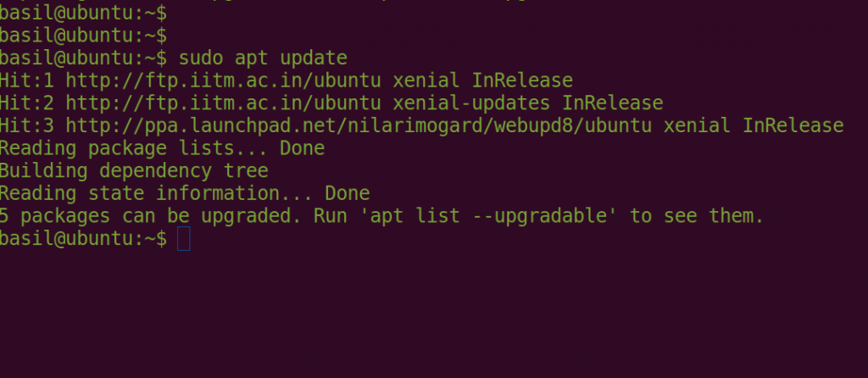The height and width of the screenshot is (378, 868).
Task: Open the Hit:1 ftp.iitm.ac.in xenial URL
Action: click(x=223, y=81)
